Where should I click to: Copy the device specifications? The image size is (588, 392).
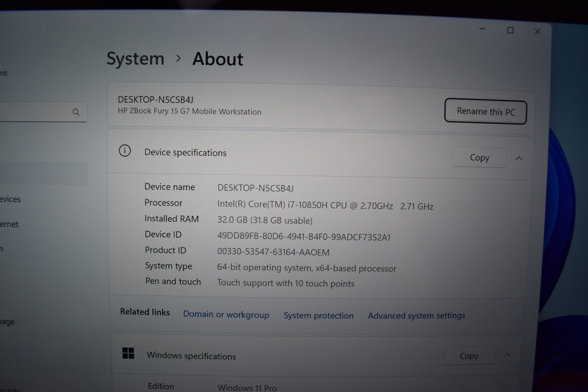click(480, 158)
